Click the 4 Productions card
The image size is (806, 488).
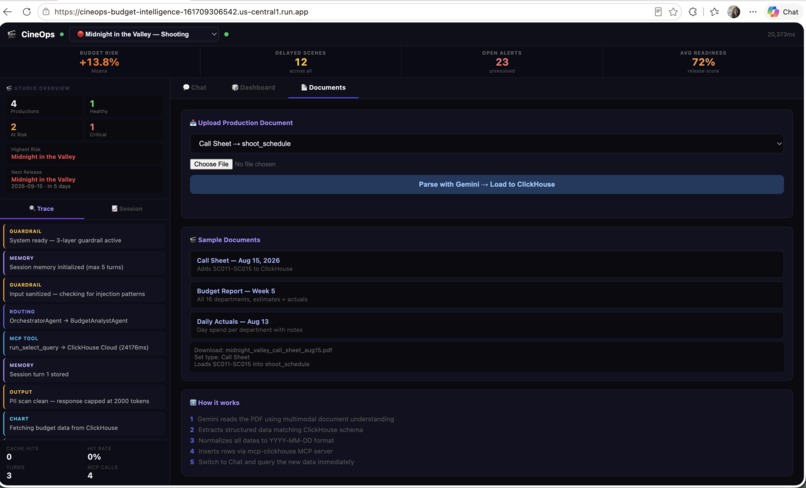(x=45, y=106)
